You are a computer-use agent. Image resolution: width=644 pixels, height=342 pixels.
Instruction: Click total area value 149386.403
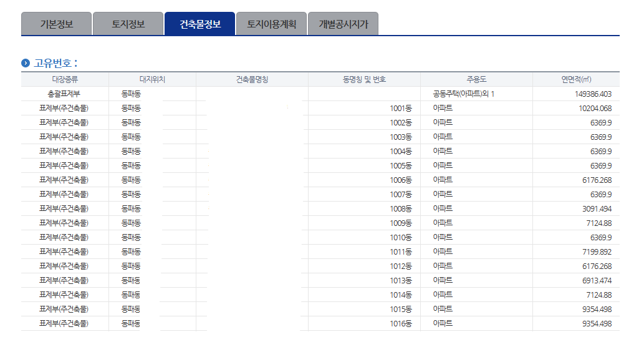point(593,94)
